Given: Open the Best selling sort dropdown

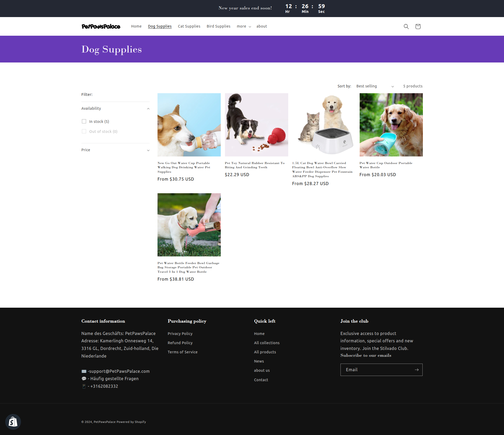Looking at the screenshot, I should click(375, 86).
